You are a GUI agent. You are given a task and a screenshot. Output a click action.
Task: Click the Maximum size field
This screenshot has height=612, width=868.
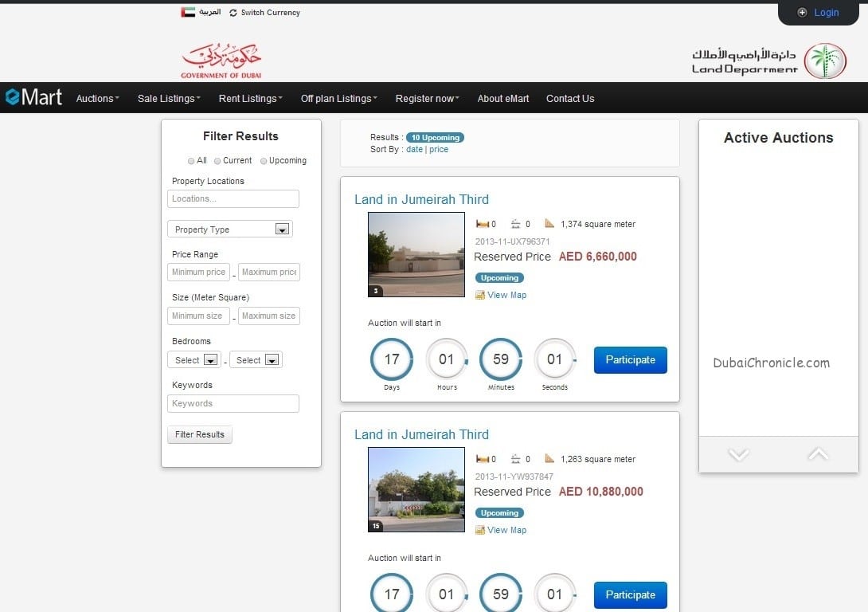point(269,316)
